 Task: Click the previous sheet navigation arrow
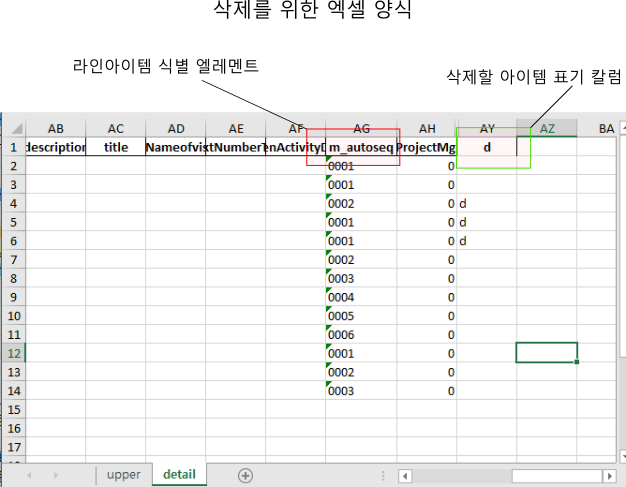click(x=29, y=475)
